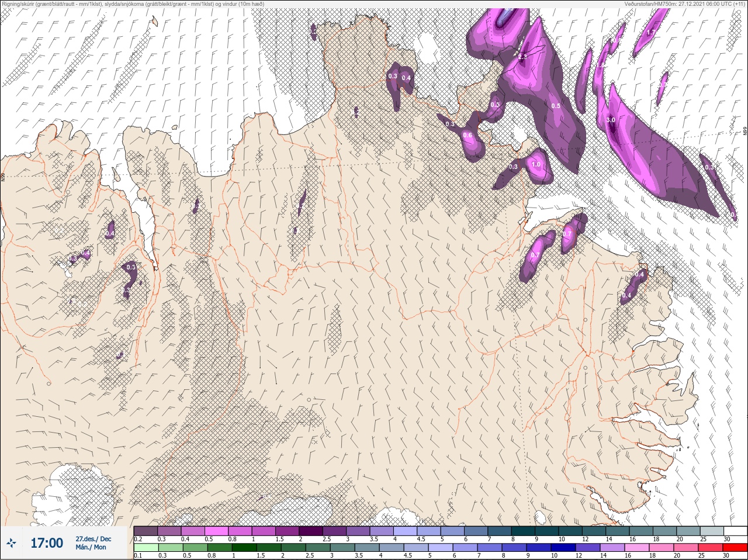Image resolution: width=748 pixels, height=560 pixels.
Task: Click the 27.des./Dec date label
Action: point(93,539)
